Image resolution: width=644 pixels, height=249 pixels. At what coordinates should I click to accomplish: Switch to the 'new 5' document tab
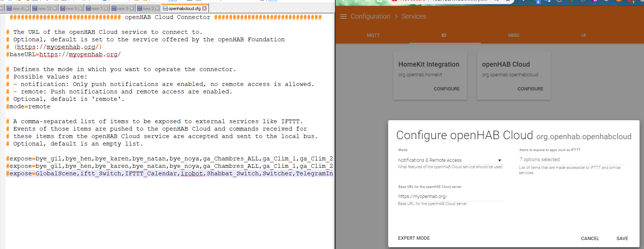[122, 9]
